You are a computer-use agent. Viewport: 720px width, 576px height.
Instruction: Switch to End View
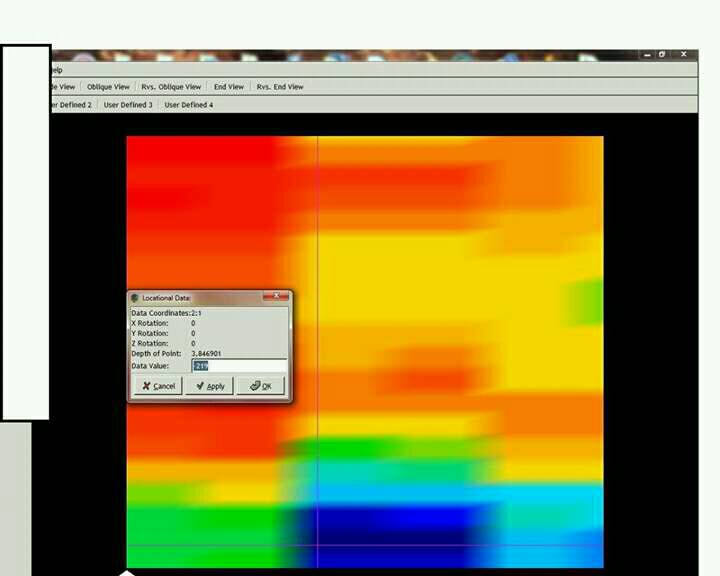(229, 87)
